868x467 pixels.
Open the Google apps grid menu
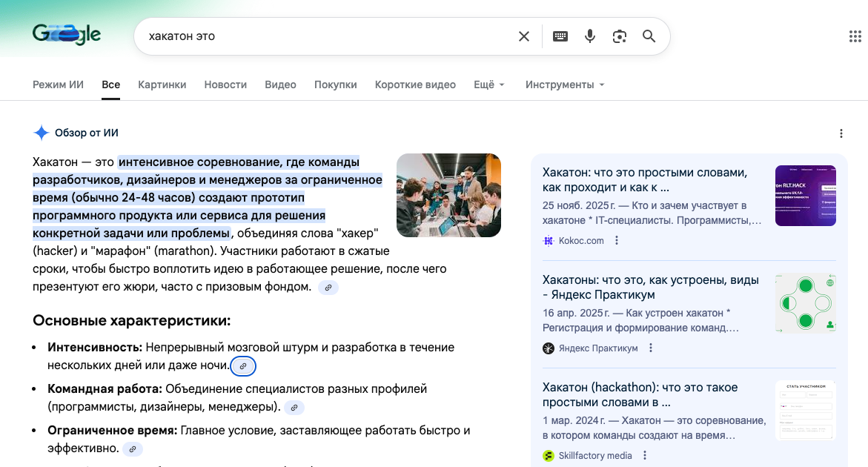point(854,36)
